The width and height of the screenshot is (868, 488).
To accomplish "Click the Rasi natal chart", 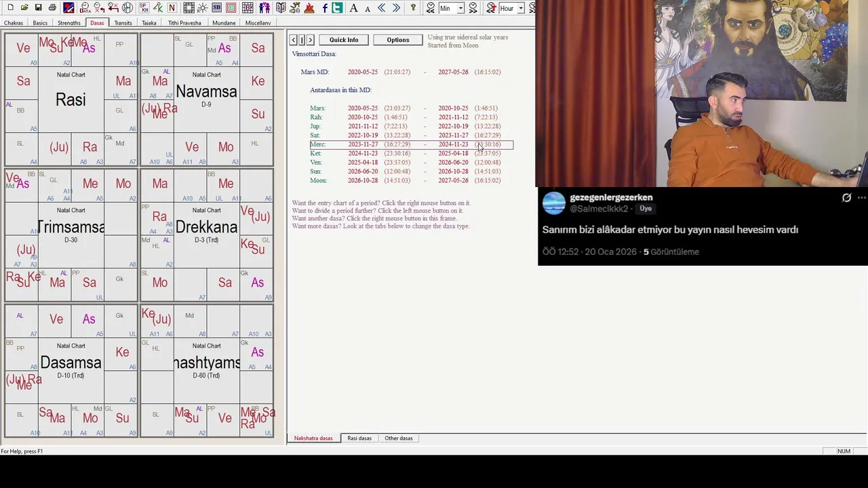I will [71, 99].
